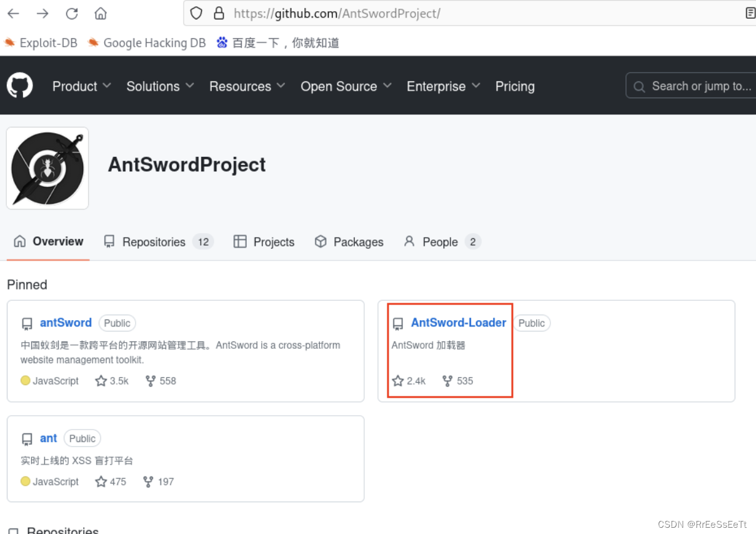The width and height of the screenshot is (756, 534).
Task: Click the JavaScript yellow language dot on ant repo
Action: pos(25,481)
